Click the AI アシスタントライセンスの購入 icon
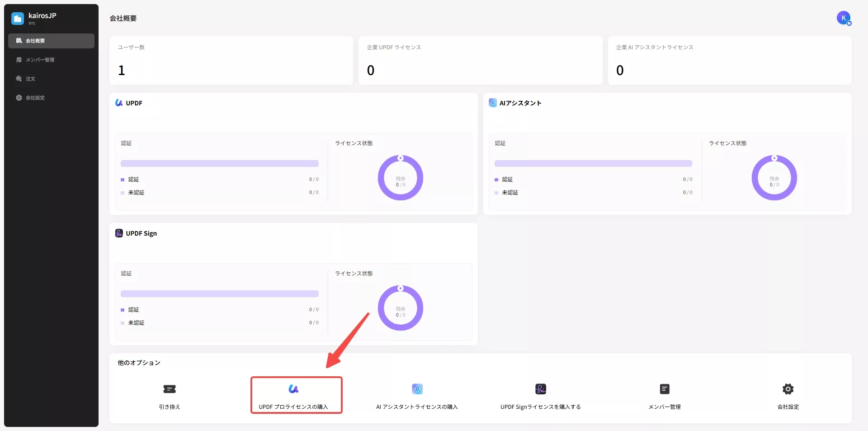This screenshot has width=868, height=431. tap(417, 389)
